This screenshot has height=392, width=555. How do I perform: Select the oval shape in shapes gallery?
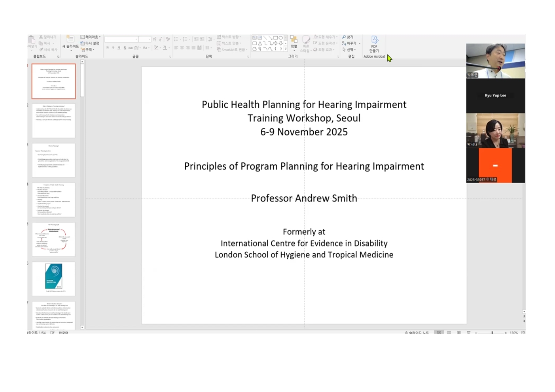tap(281, 38)
